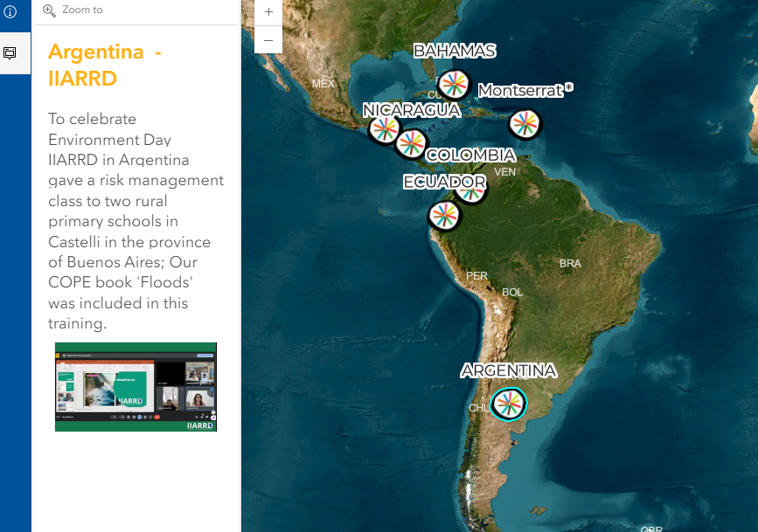758x532 pixels.
Task: Click the Zoom to magnifier icon
Action: (49, 10)
